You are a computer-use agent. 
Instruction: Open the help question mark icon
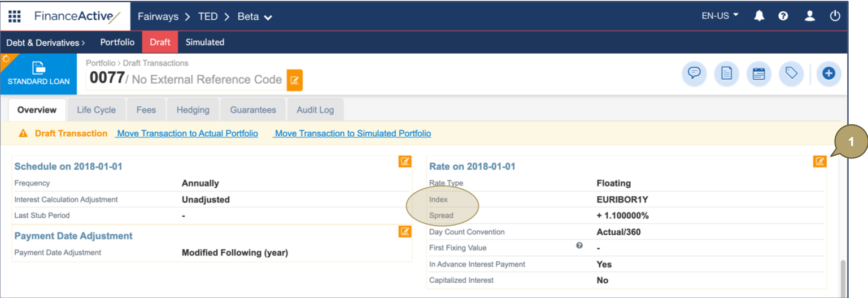783,16
